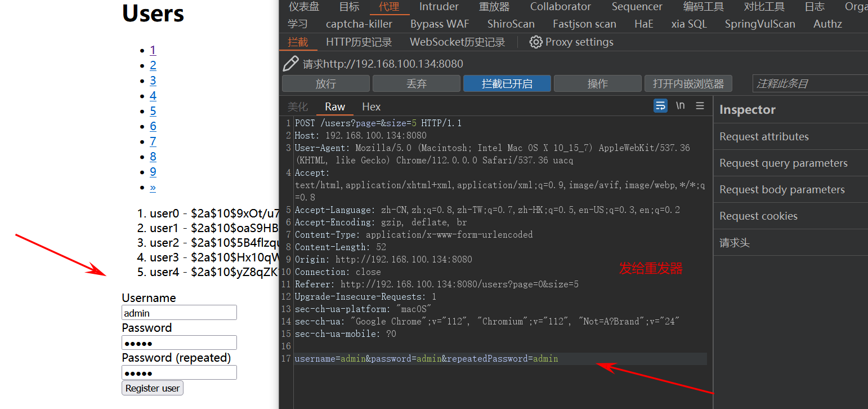868x409 pixels.
Task: Switch to the 目标 tab
Action: click(349, 7)
